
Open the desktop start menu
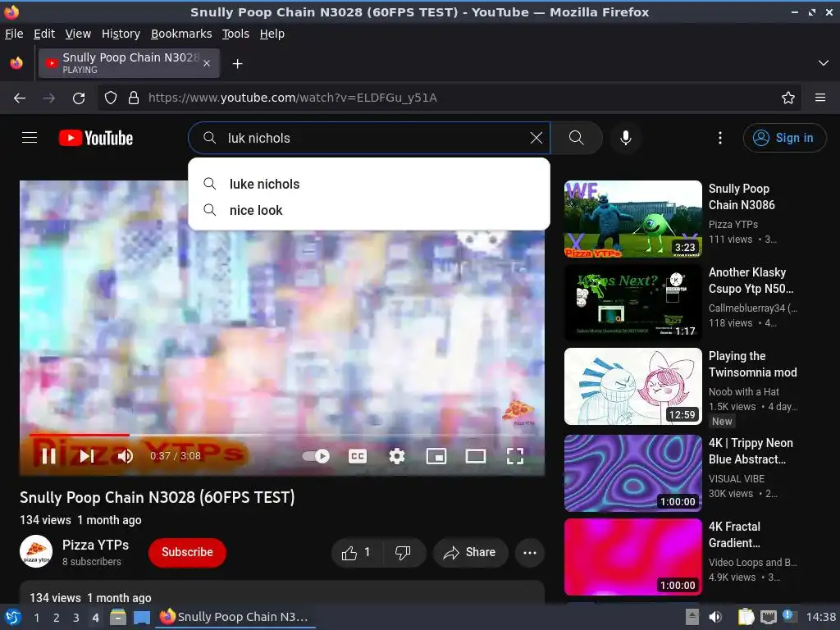[12, 617]
